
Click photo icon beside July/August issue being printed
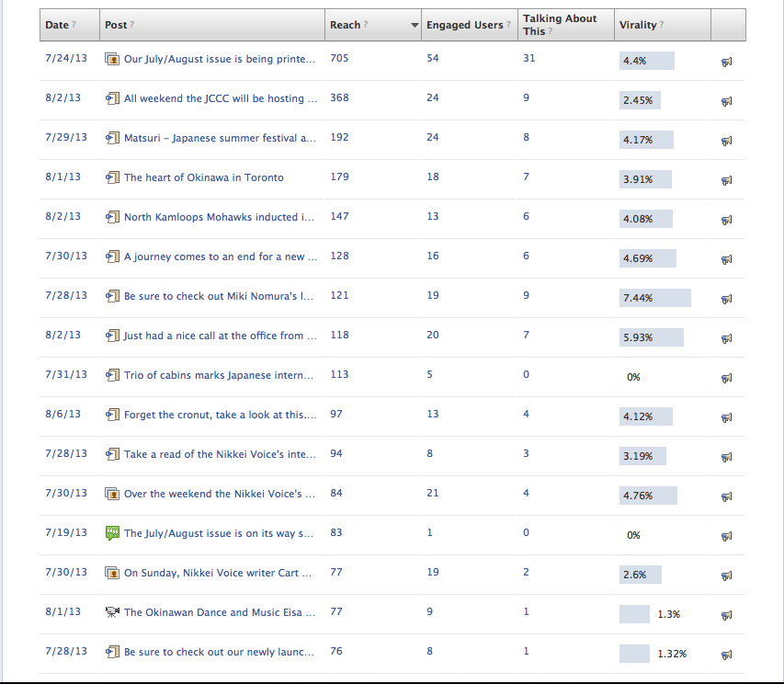tap(112, 59)
